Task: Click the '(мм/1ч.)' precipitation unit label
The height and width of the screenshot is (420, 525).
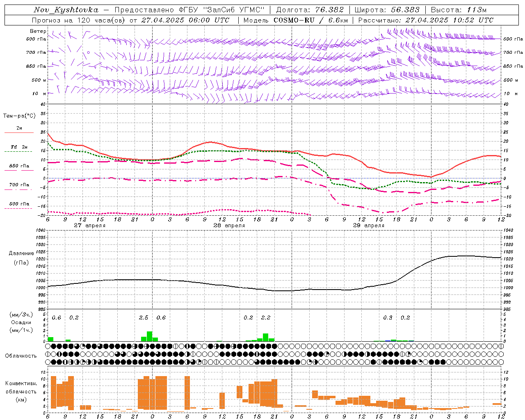Action: (21, 330)
